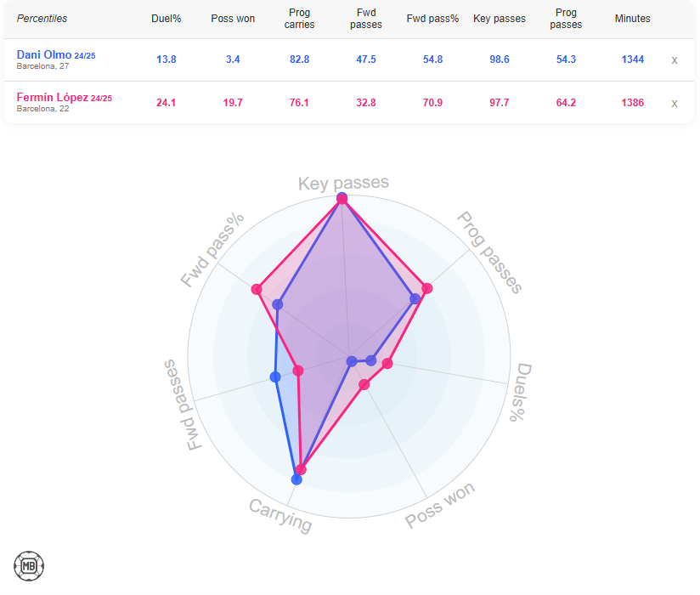Sort by Fwd pass% column header
This screenshot has height=595, width=700.
(432, 19)
